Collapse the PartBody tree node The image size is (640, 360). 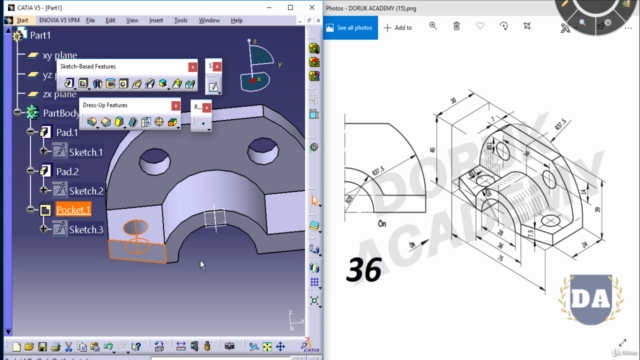[17, 112]
